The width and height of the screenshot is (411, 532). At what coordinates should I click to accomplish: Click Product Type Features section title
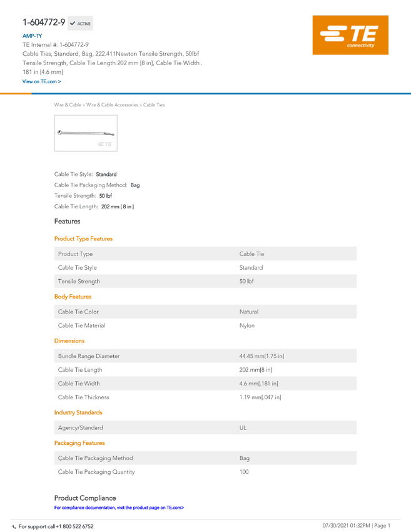pyautogui.click(x=83, y=239)
